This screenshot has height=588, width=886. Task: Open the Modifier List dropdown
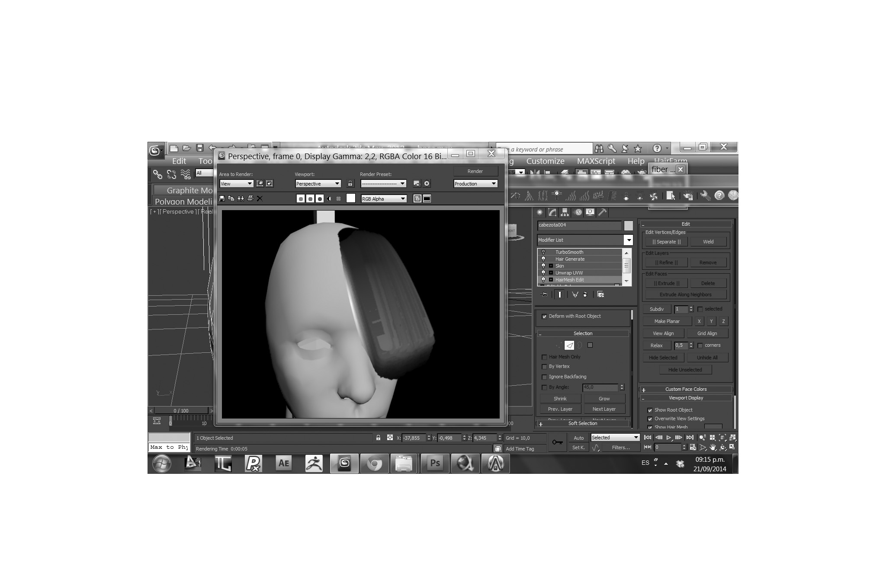tap(628, 240)
